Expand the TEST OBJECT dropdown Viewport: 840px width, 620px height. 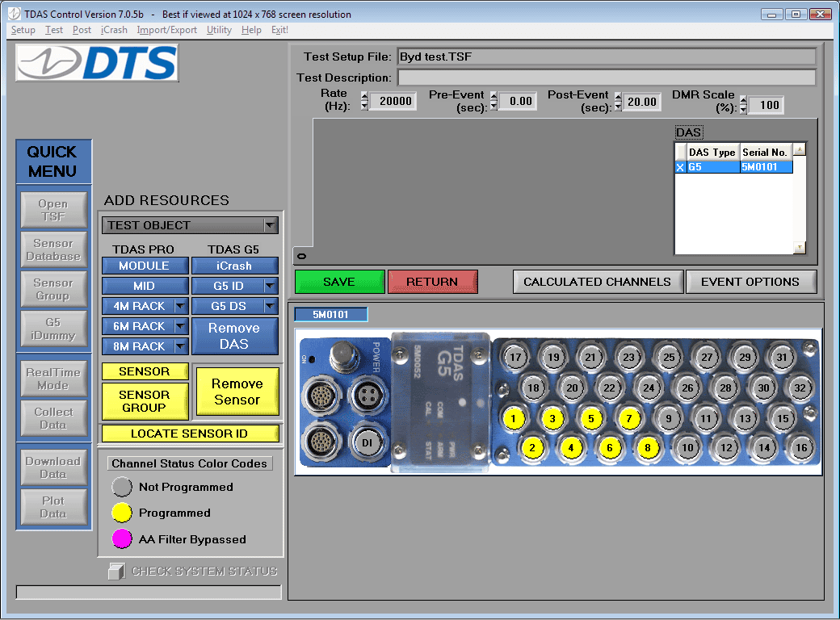point(271,225)
